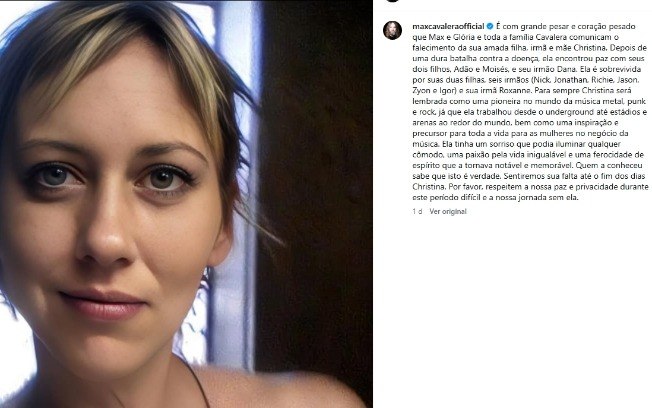Click the word Sentiremos in the caption
Image resolution: width=652 pixels, height=408 pixels.
522,176
